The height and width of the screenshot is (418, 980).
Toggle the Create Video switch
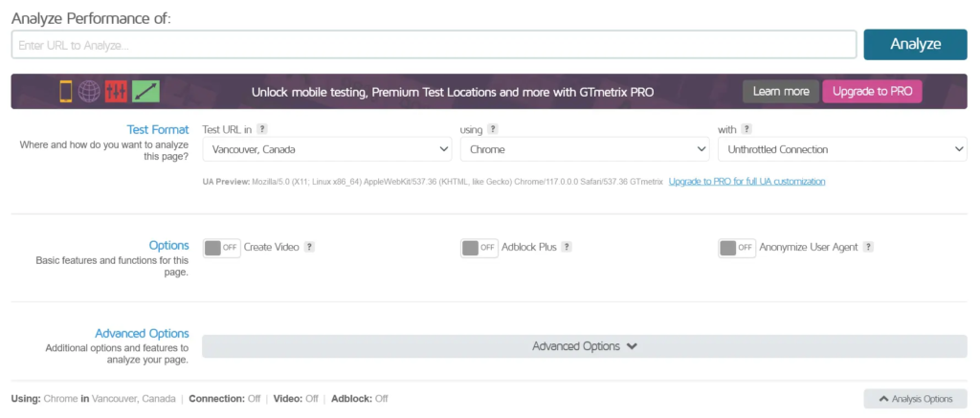coord(221,247)
